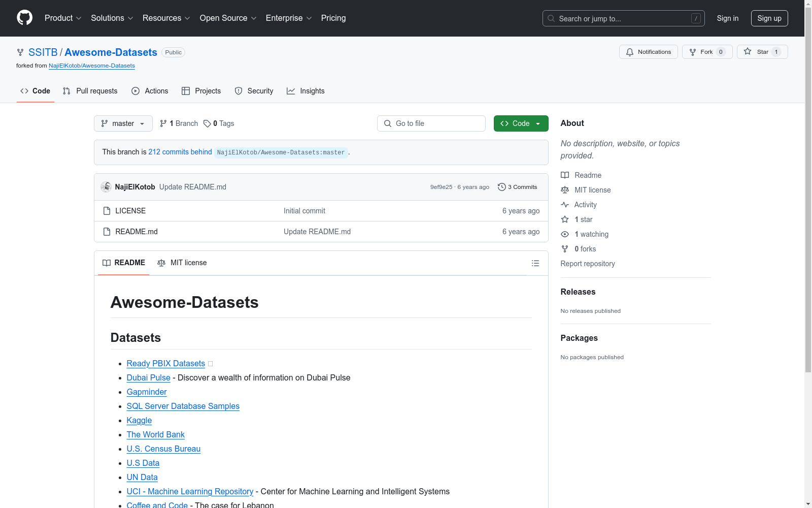Open the SQL Server Database Samples link
This screenshot has height=508, width=812.
pos(183,406)
